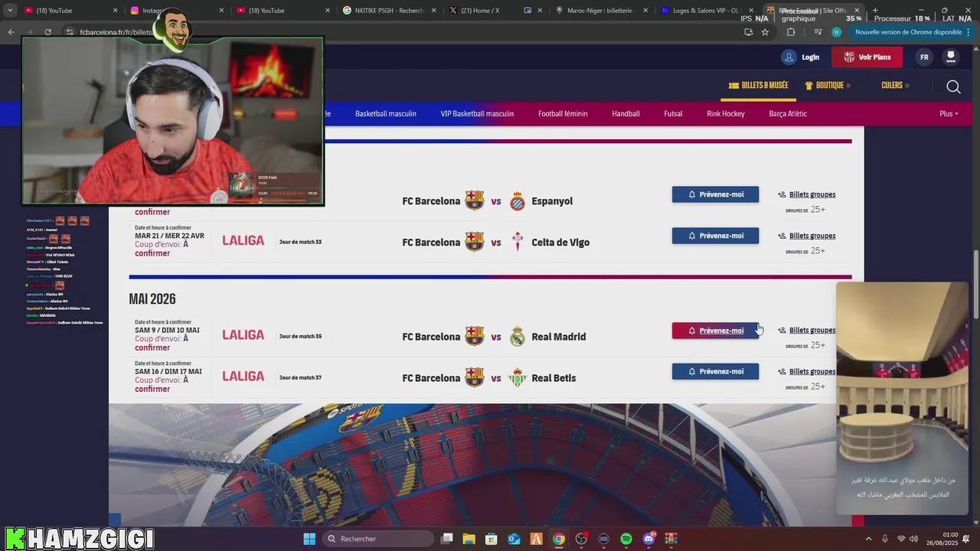Screen dimensions: 980x551
Task: Bookmark page with the star icon
Action: [x=765, y=32]
